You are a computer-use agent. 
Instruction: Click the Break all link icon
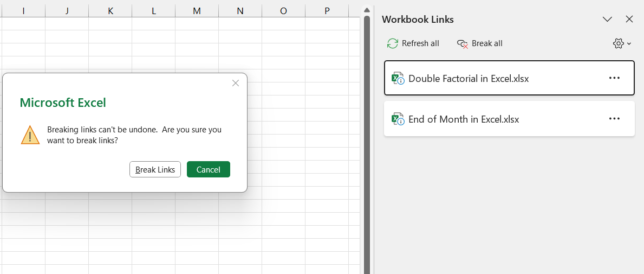click(463, 44)
